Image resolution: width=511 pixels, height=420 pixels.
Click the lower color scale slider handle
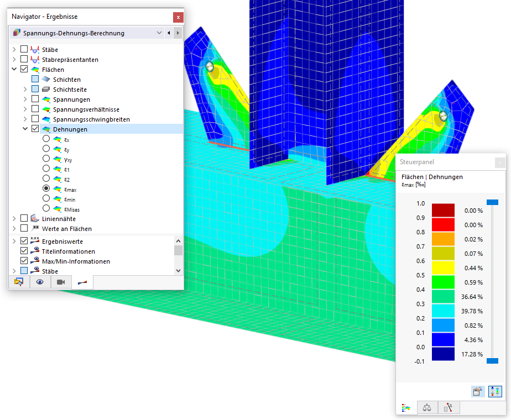492,361
